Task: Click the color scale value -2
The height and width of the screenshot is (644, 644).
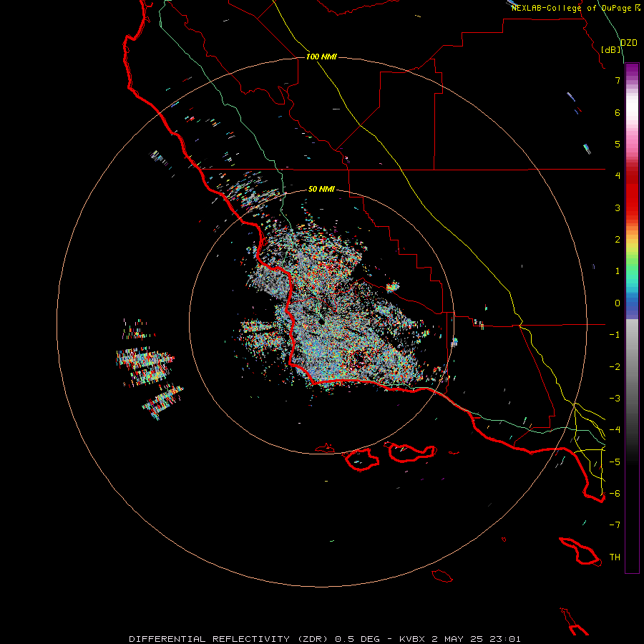Action: 615,367
